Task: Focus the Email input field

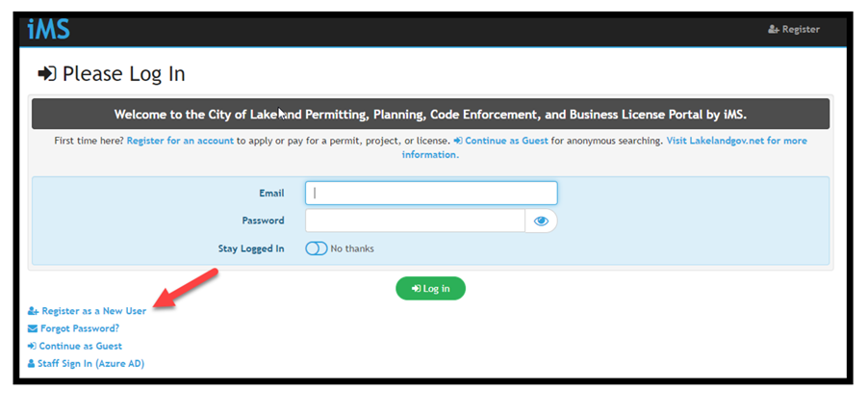Action: (x=431, y=194)
